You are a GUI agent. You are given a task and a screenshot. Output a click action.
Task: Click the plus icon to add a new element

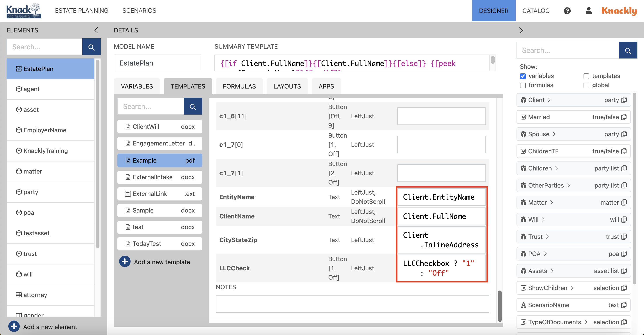(x=14, y=326)
